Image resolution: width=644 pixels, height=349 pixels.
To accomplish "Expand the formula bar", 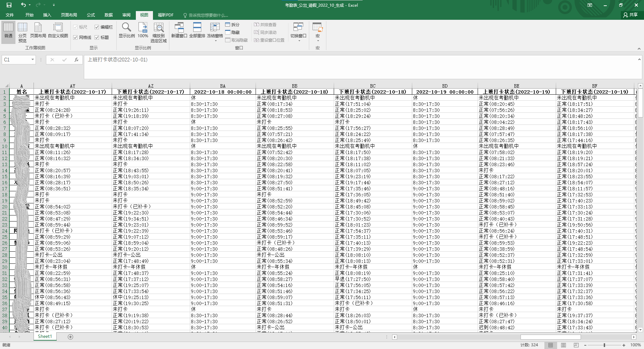I will click(639, 59).
